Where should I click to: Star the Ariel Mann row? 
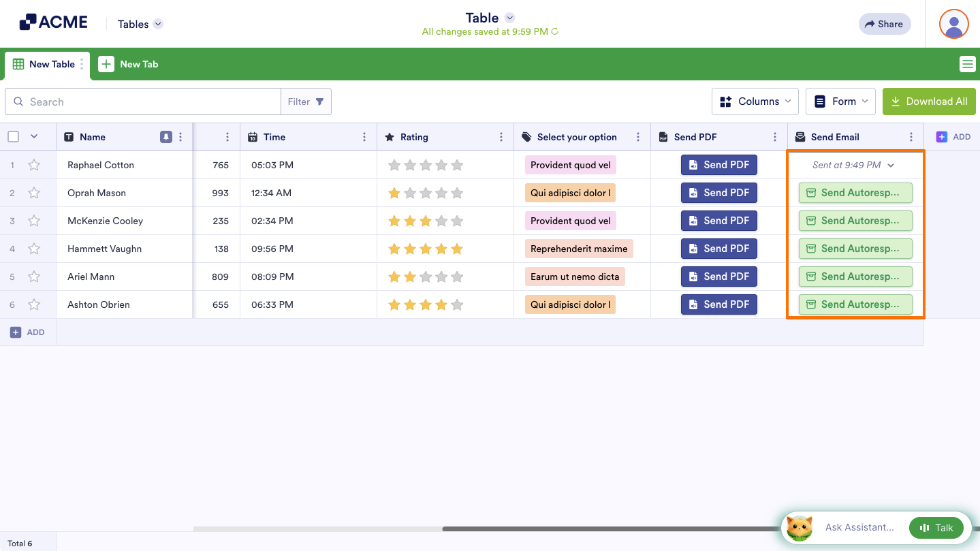(x=34, y=277)
